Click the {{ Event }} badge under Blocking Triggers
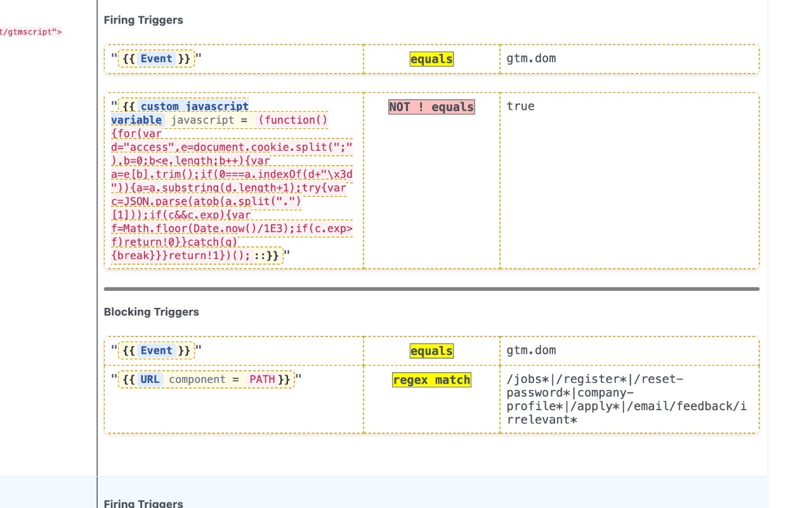Screen dimensions: 812x508 click(x=156, y=350)
